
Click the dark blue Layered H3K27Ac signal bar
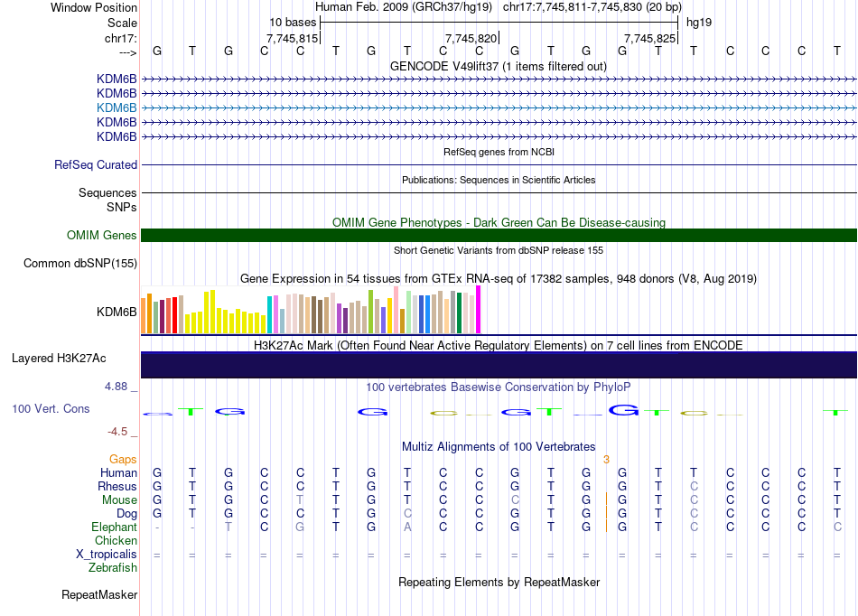point(499,365)
